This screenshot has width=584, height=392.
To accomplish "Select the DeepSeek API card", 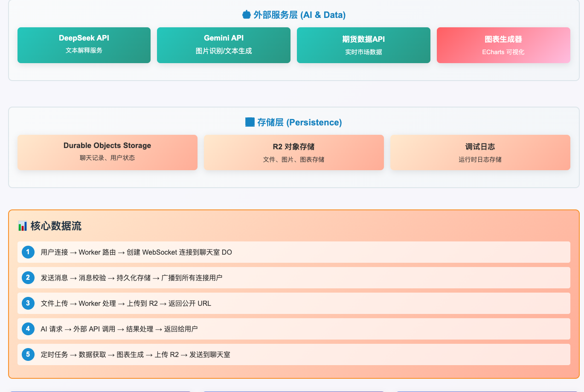I will coord(84,45).
